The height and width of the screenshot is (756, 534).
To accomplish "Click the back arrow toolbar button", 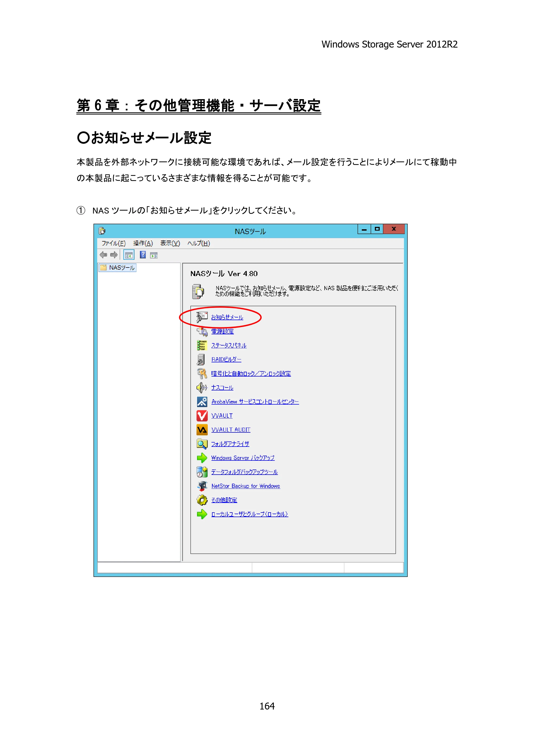I will (x=103, y=255).
